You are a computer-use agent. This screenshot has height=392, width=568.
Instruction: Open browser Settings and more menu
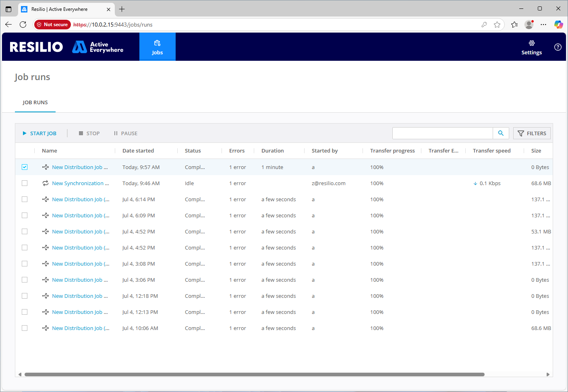543,25
